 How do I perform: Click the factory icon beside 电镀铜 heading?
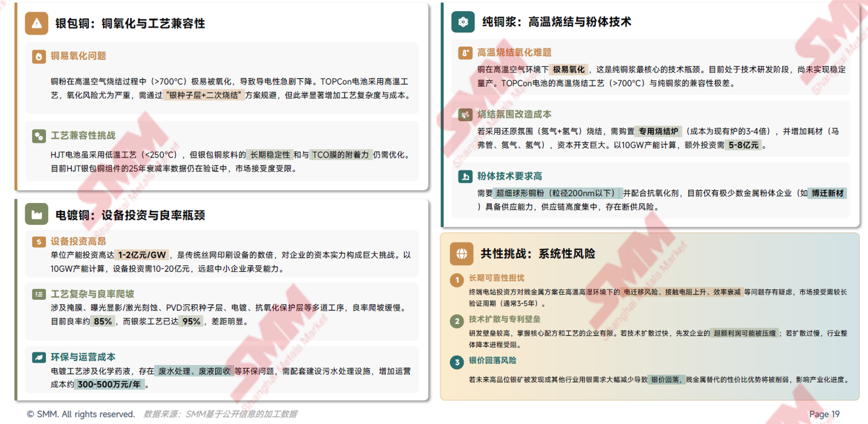coord(36,215)
